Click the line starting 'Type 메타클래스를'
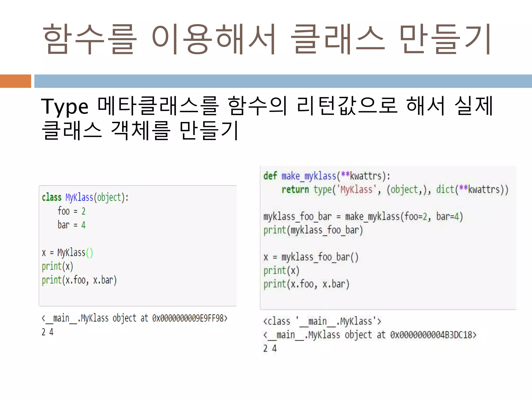 pos(267,106)
